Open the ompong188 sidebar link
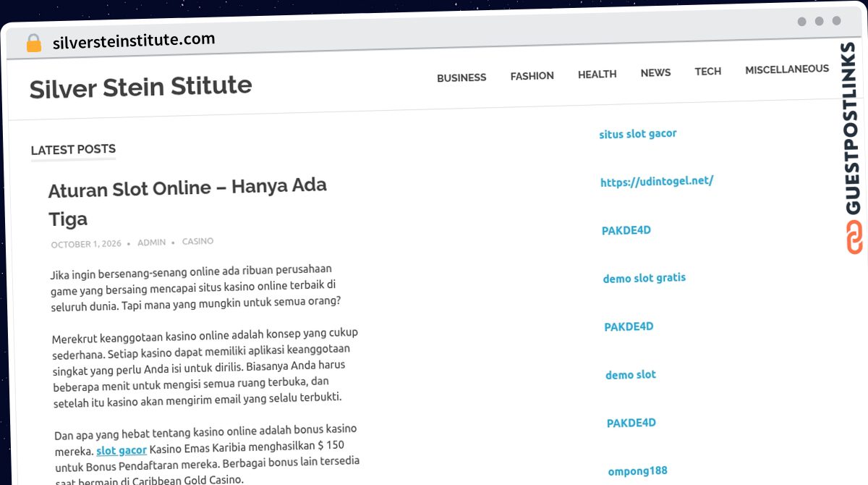 tap(637, 471)
